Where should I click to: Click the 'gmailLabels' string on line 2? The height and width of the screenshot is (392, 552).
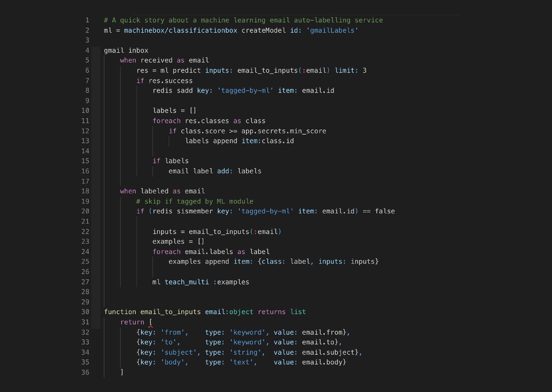pos(332,31)
